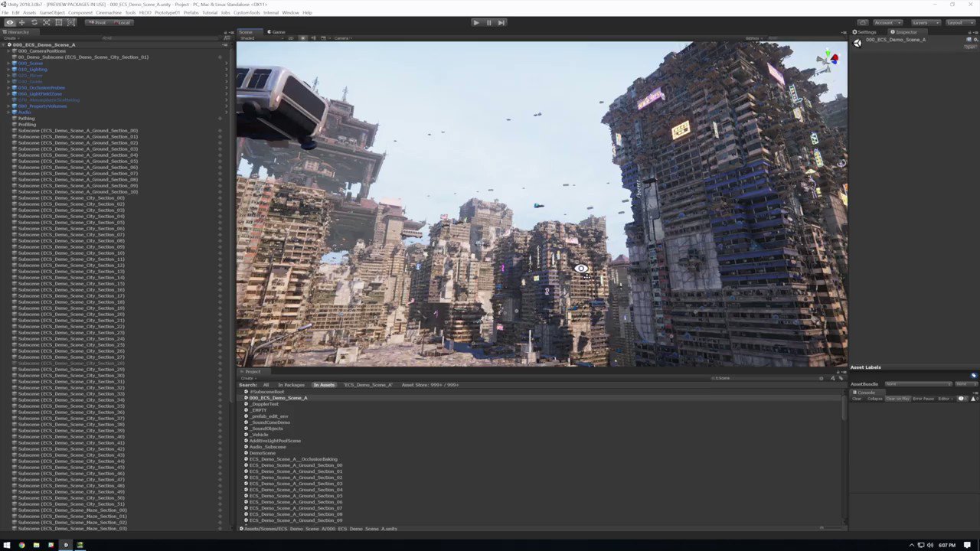Click the scene orientation gizmo
Screen dimensions: 980x551
[x=827, y=60]
